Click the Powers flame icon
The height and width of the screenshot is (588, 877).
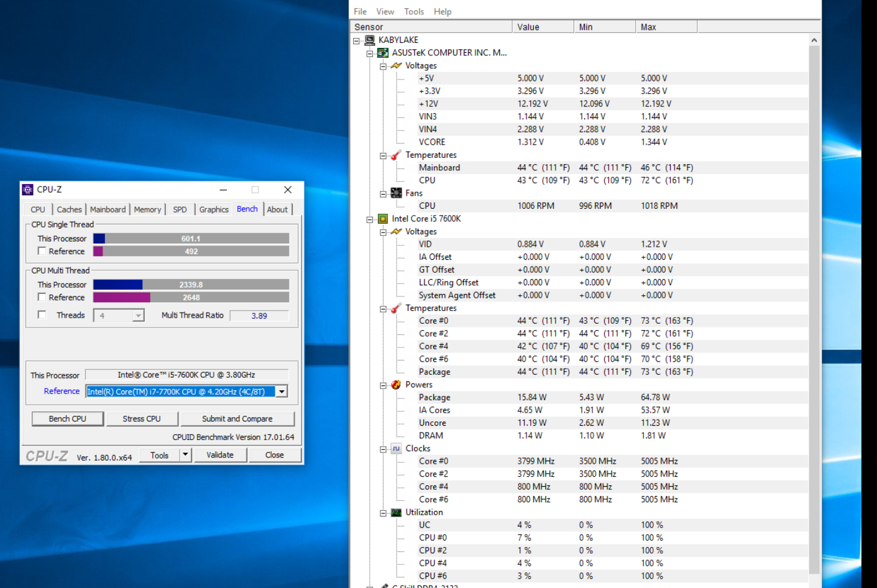click(396, 385)
